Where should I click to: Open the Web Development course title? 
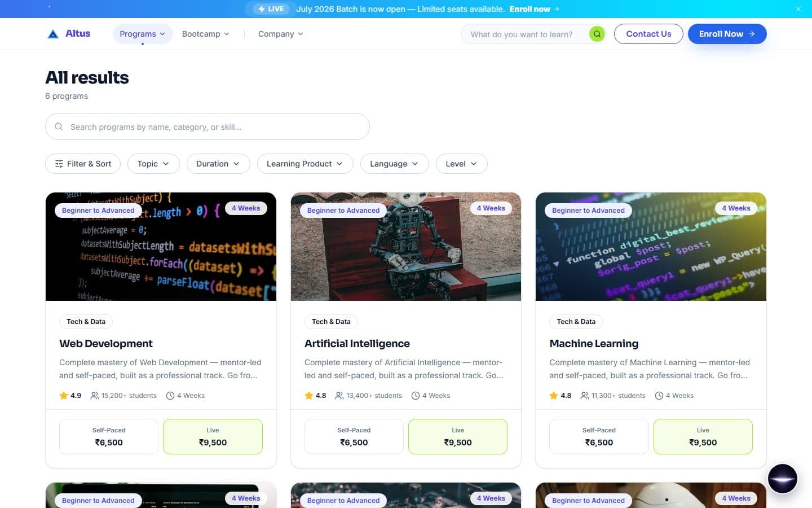tap(106, 344)
